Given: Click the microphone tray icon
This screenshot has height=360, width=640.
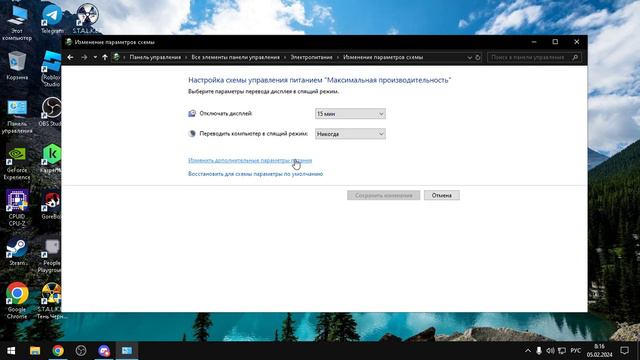Looking at the screenshot, I should tap(539, 351).
